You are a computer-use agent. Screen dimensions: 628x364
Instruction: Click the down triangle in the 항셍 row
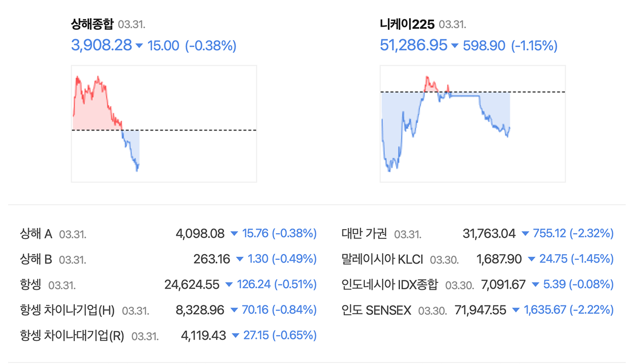point(229,285)
